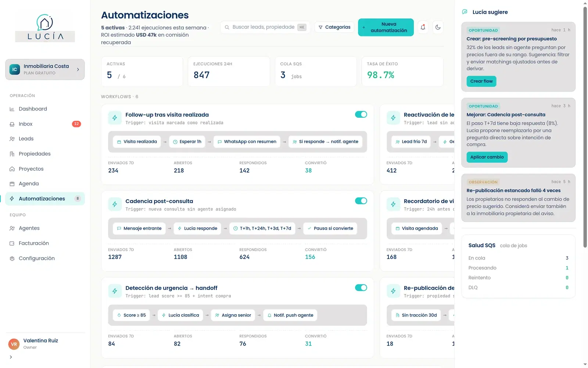Click the right panel vertical scrollbar
Viewport: 588px width, 368px height.
(x=585, y=127)
